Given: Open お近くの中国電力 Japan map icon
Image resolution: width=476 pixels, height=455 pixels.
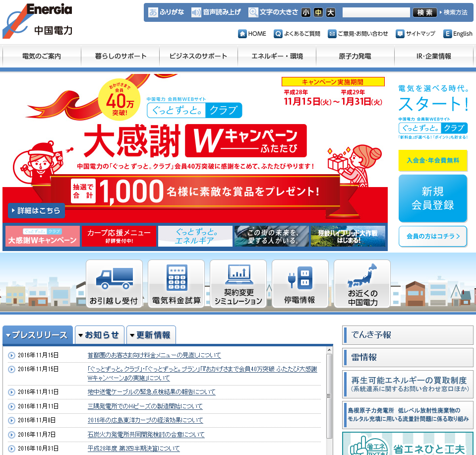Looking at the screenshot, I should [362, 284].
